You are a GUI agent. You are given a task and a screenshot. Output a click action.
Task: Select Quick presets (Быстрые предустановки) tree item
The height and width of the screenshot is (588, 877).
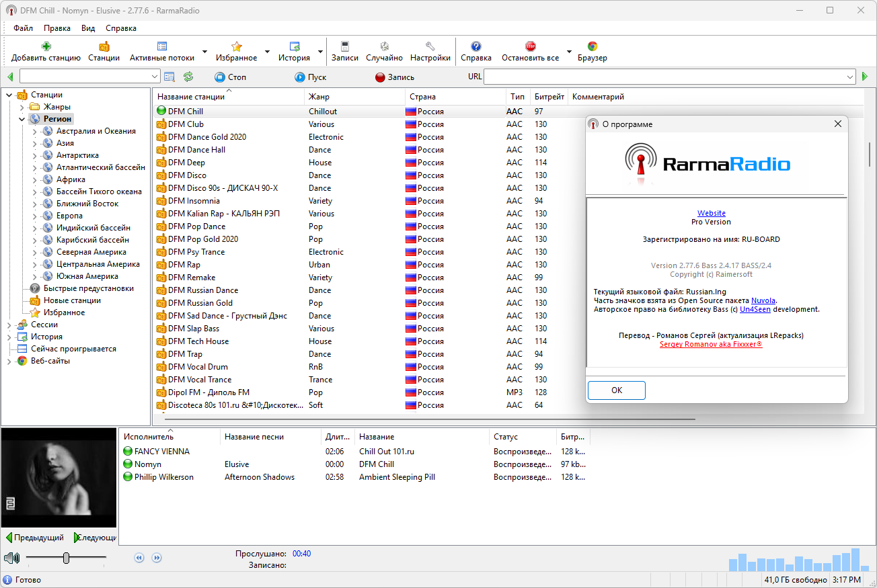(88, 288)
